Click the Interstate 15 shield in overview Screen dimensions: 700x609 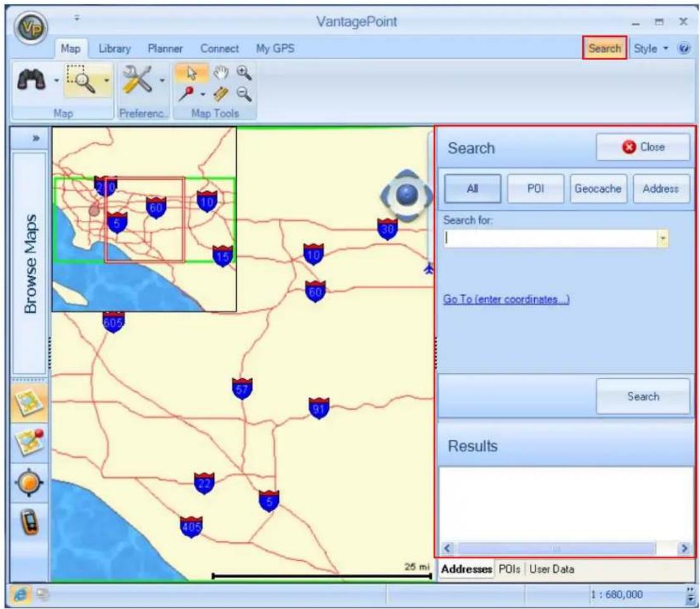point(223,256)
